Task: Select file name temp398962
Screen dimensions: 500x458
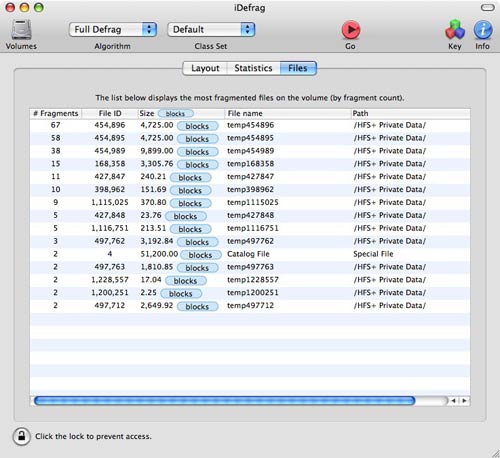Action: pyautogui.click(x=250, y=190)
